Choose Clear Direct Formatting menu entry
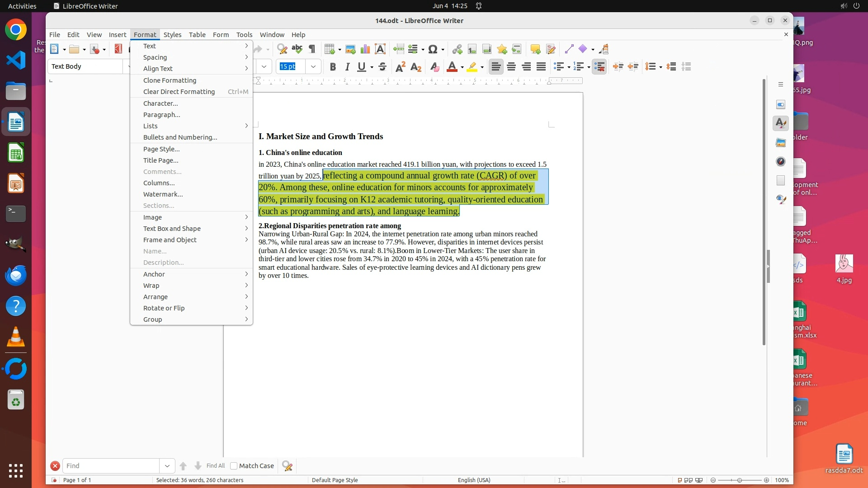The height and width of the screenshot is (488, 868). pos(179,92)
